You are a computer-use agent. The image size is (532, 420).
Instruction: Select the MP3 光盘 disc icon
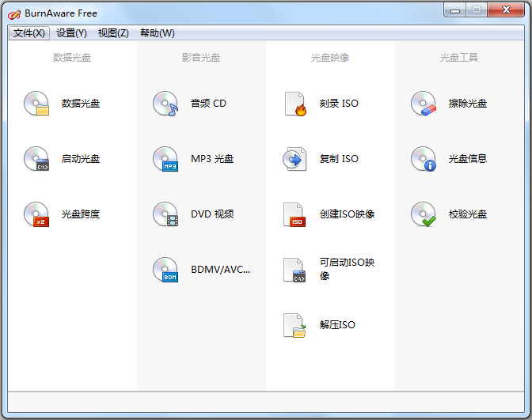coord(165,159)
